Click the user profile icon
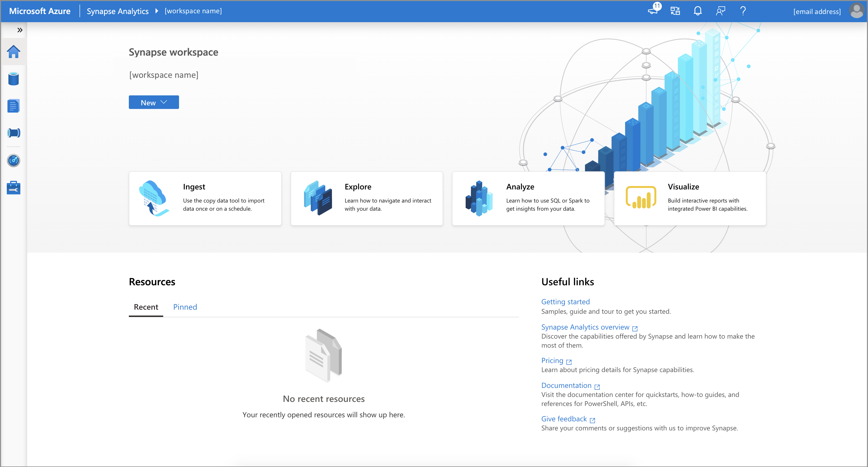The height and width of the screenshot is (467, 868). 857,10
